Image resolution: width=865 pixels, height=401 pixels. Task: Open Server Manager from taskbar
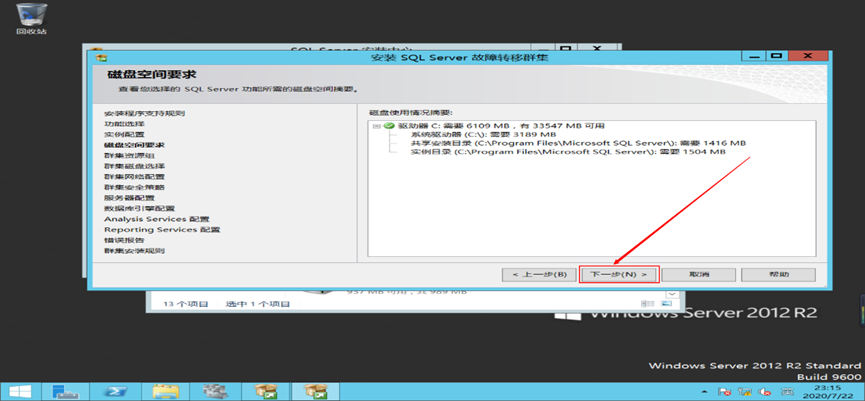coord(66,391)
